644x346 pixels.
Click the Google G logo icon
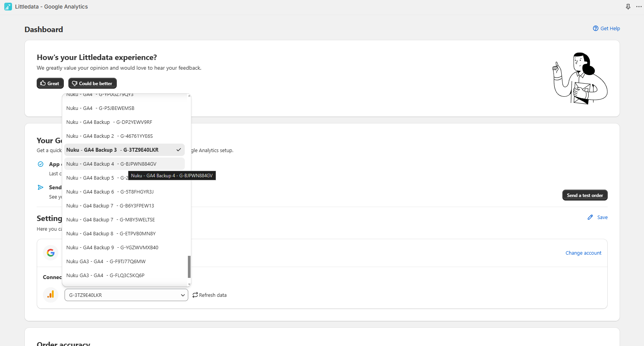click(51, 253)
